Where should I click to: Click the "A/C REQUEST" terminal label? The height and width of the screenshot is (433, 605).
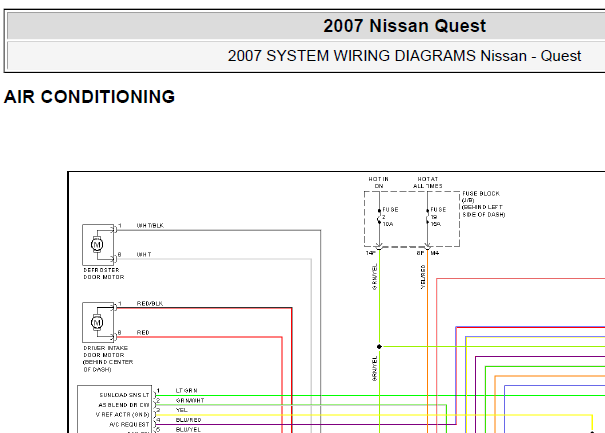[x=129, y=425]
